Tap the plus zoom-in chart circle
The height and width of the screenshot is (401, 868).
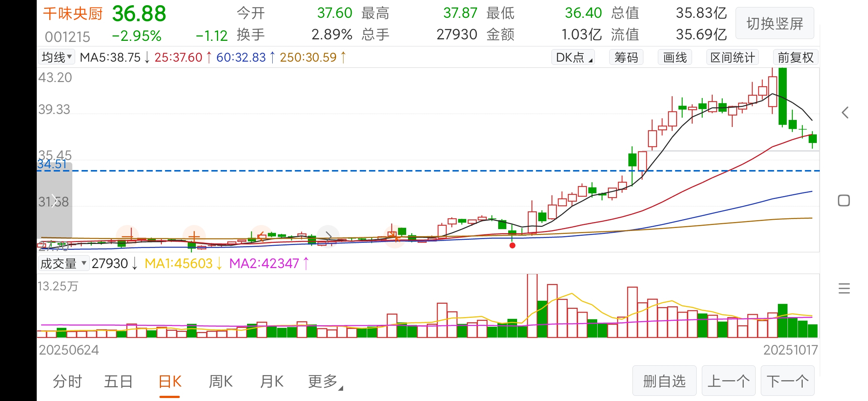[x=194, y=236]
